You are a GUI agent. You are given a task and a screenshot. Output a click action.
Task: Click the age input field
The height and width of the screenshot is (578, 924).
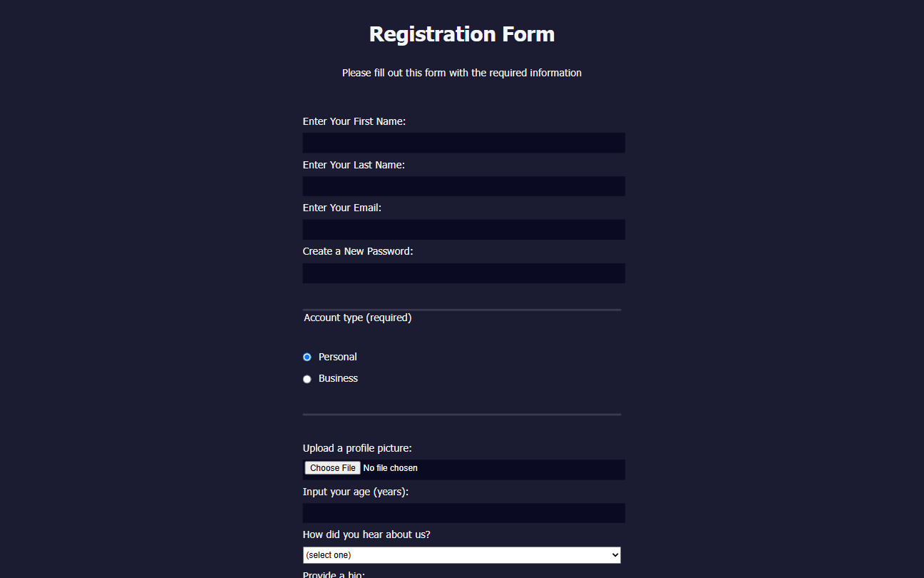click(x=463, y=513)
